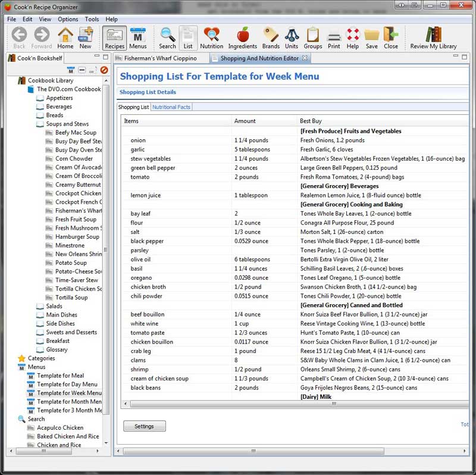Screen dimensions: 476x475
Task: Sort by the Items column header
Action: [176, 121]
